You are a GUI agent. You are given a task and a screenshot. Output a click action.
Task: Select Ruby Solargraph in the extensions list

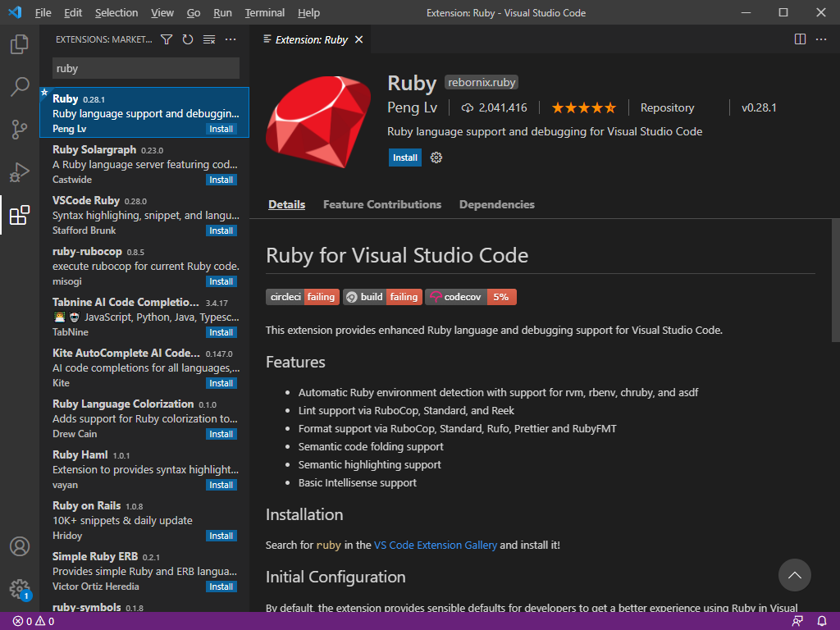pos(144,164)
